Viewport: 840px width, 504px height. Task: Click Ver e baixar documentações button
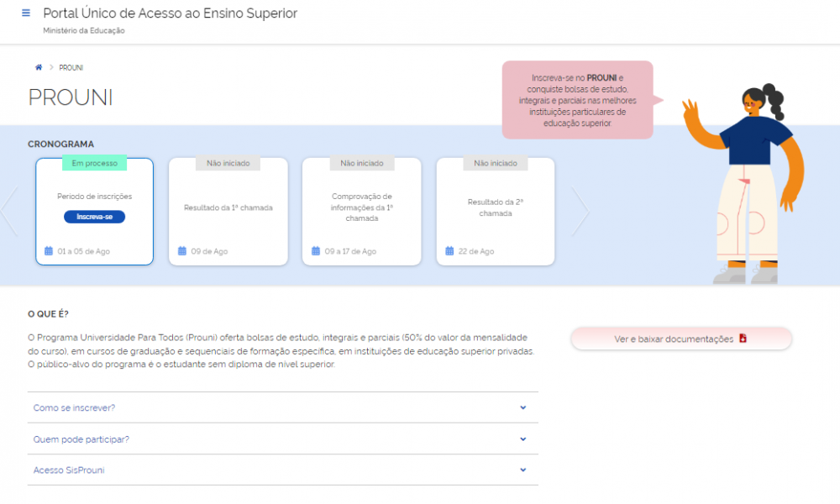(681, 339)
